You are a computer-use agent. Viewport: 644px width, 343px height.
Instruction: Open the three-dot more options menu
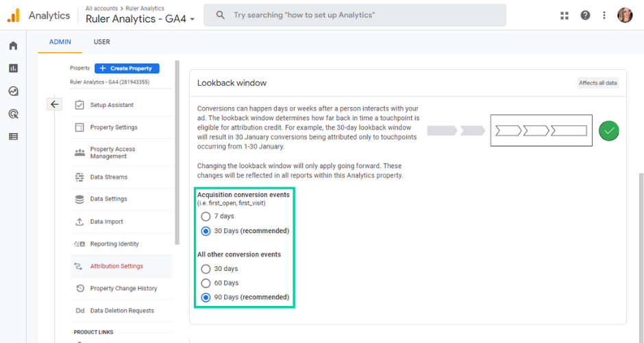(604, 15)
